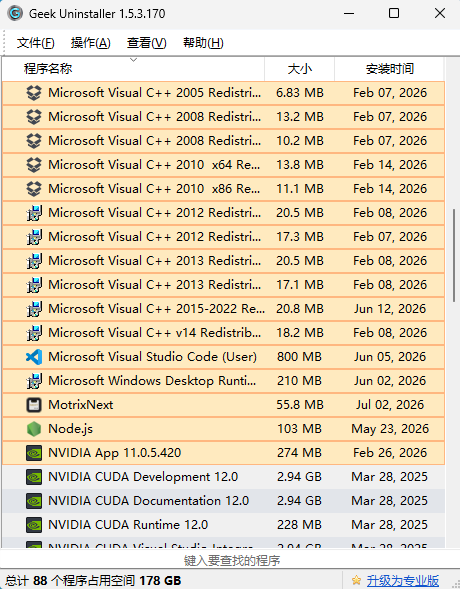Click the 升级为专业版 upgrade link
Viewport: 460px width, 589px height.
coord(403,580)
